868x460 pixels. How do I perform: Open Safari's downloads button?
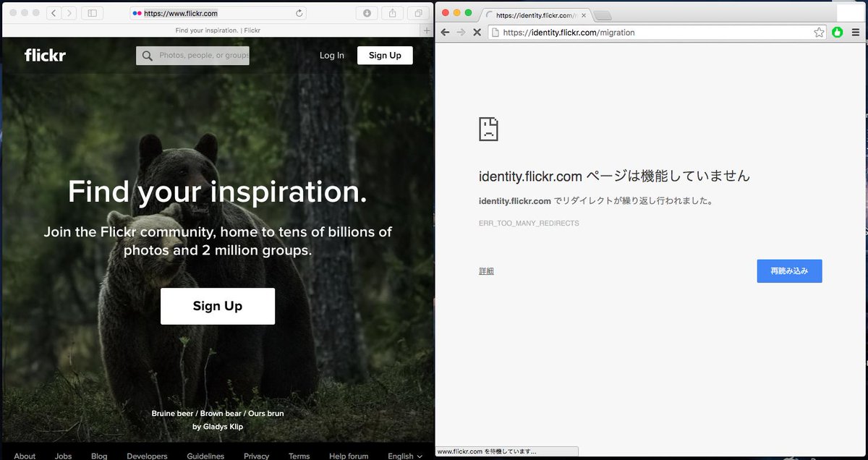click(x=367, y=13)
